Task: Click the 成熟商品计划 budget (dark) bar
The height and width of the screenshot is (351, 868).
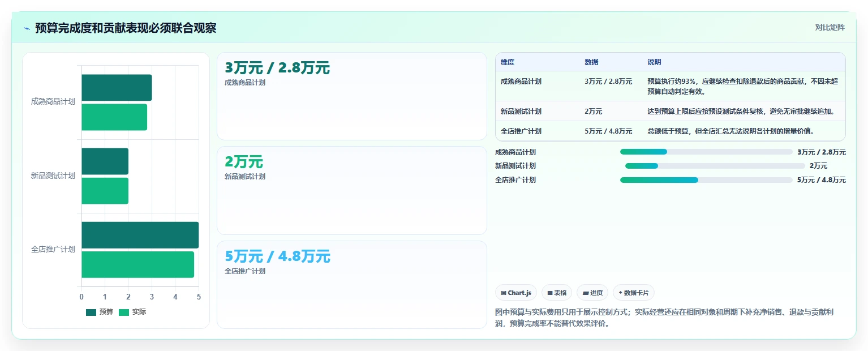Action: pos(117,88)
